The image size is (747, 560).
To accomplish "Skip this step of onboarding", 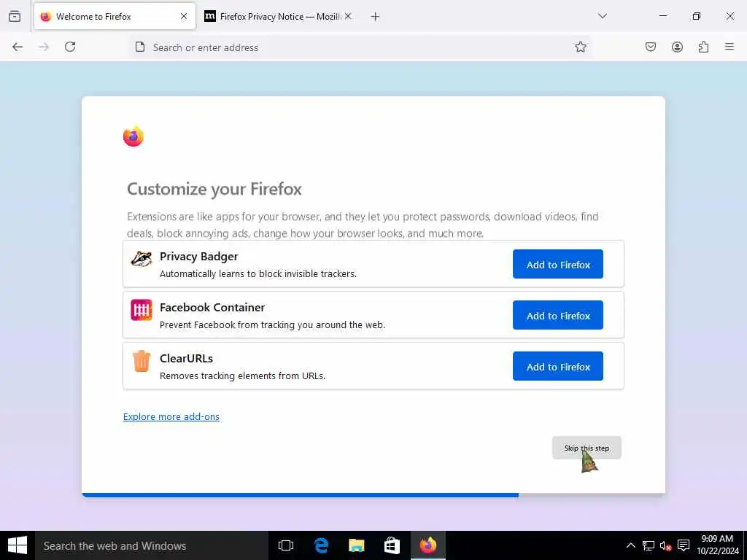I will 587,448.
